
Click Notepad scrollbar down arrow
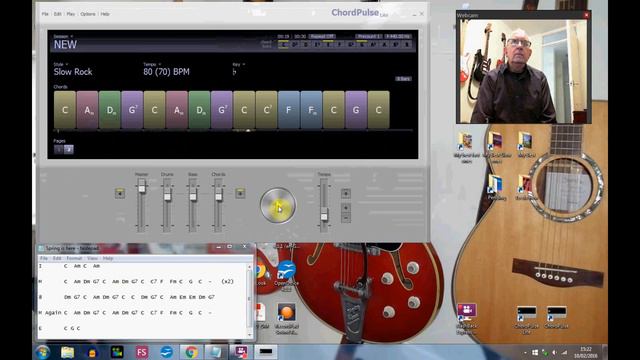pos(250,335)
